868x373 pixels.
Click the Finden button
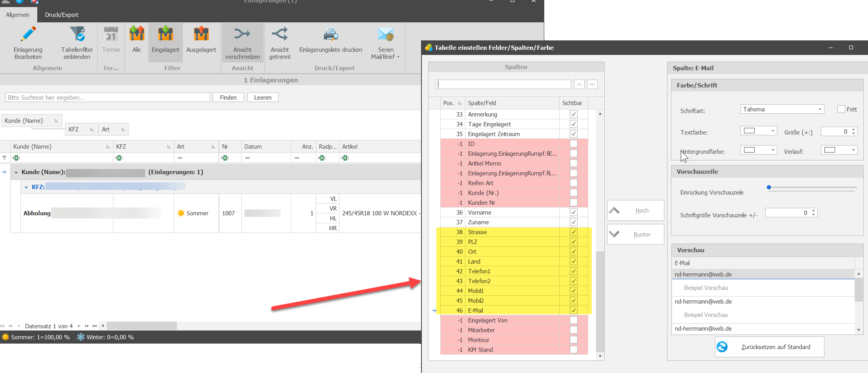[x=228, y=98]
